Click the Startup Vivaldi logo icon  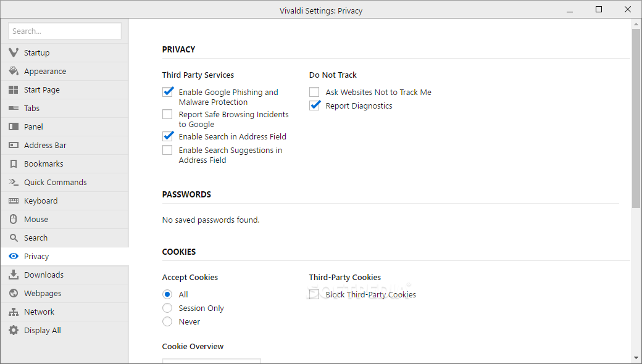(x=14, y=53)
